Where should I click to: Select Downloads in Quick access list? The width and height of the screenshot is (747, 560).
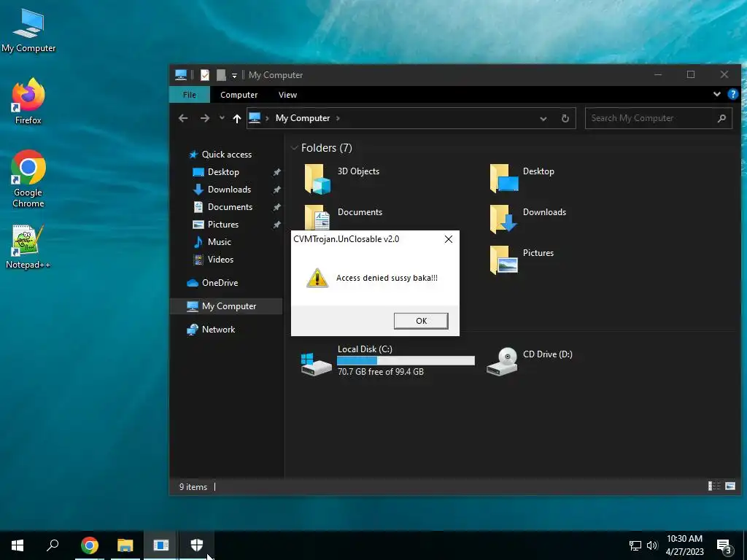[x=222, y=190]
